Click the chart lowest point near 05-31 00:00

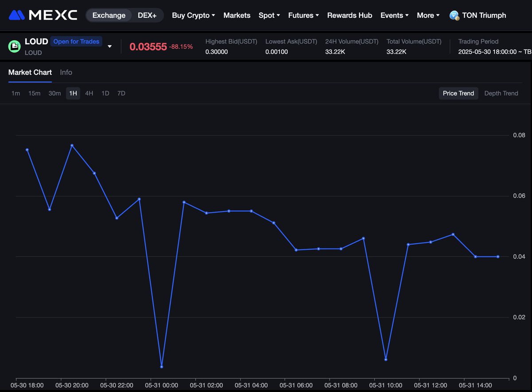tap(161, 367)
